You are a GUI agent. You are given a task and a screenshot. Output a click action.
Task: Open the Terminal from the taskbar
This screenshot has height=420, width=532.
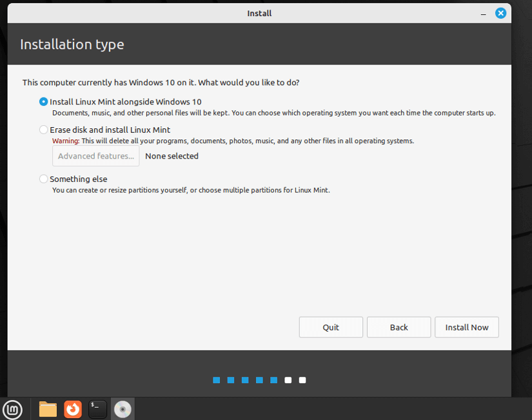point(98,409)
